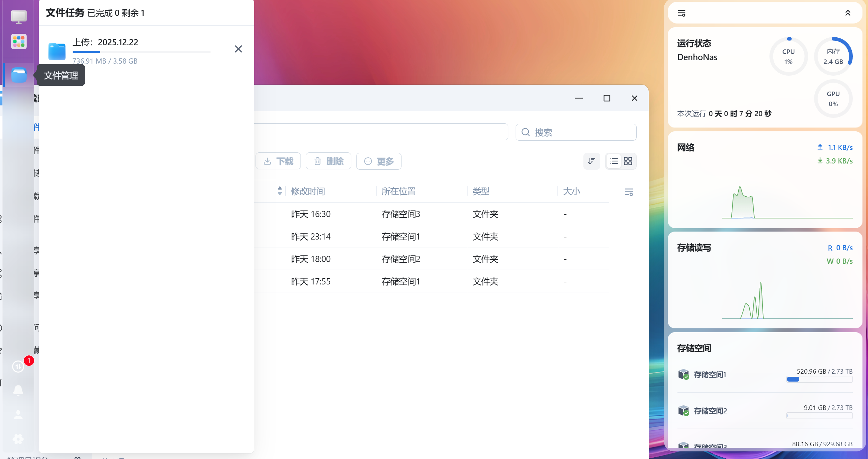Open the notifications bell icon
Viewport: 868px width, 459px height.
coord(18,390)
